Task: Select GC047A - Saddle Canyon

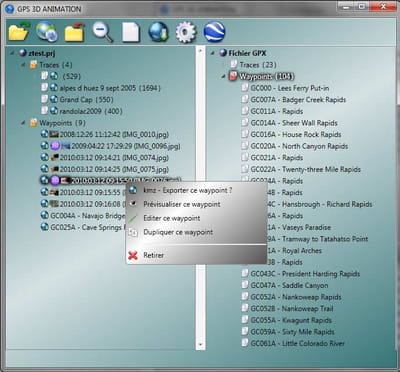Action: (289, 285)
